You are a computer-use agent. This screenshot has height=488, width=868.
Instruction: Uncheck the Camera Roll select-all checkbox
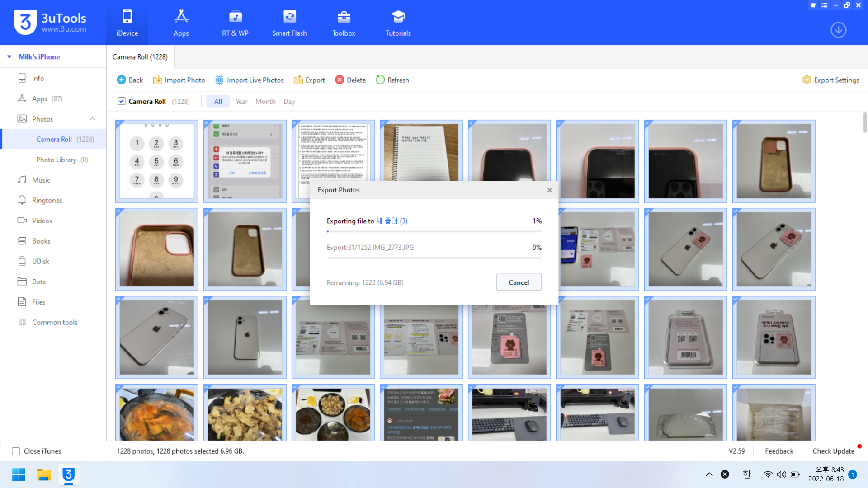121,101
